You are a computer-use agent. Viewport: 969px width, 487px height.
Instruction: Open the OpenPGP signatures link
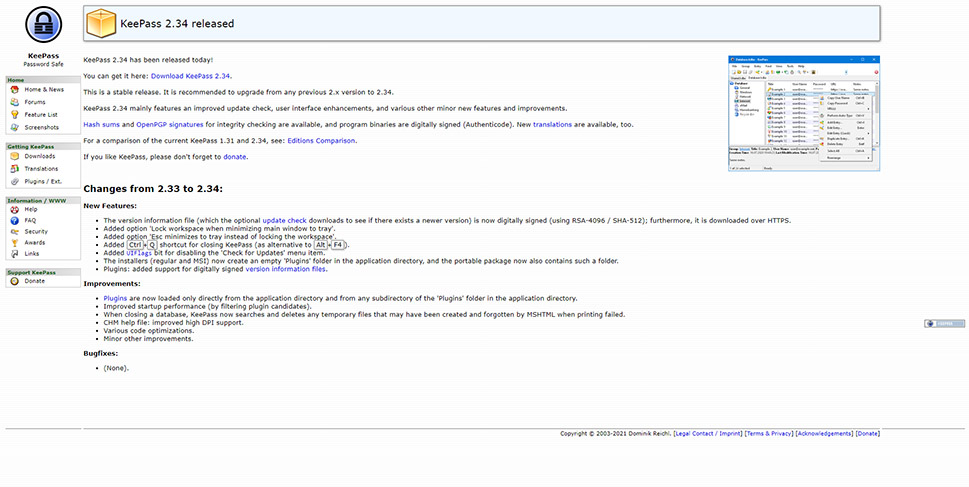(x=169, y=124)
